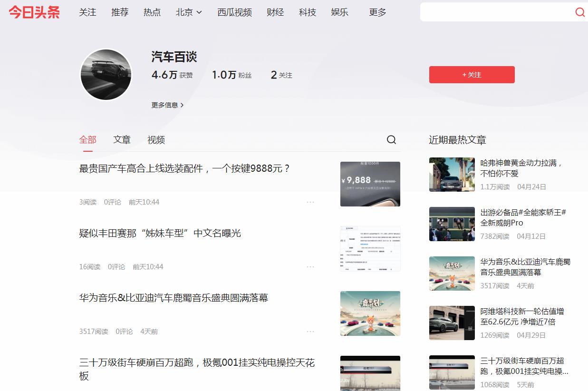The width and height of the screenshot is (588, 391).
Task: Open the 科技 channel
Action: [x=308, y=12]
